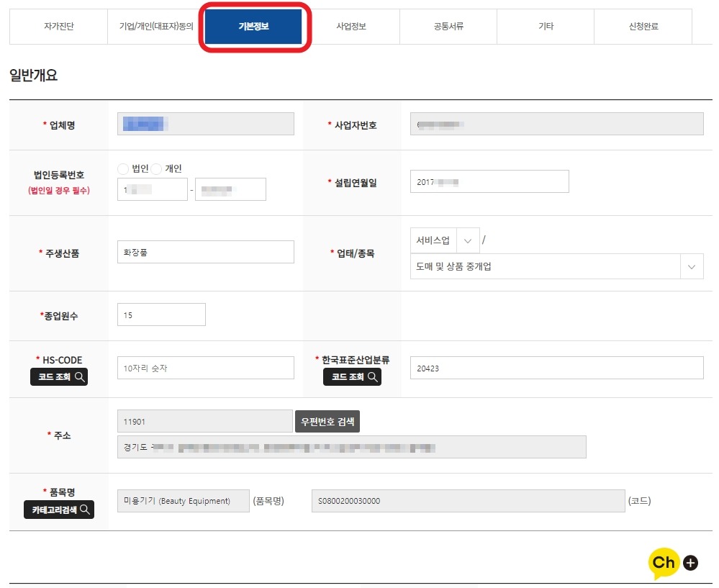Image resolution: width=719 pixels, height=588 pixels.
Task: Select the 개인 radio button
Action: coord(156,168)
